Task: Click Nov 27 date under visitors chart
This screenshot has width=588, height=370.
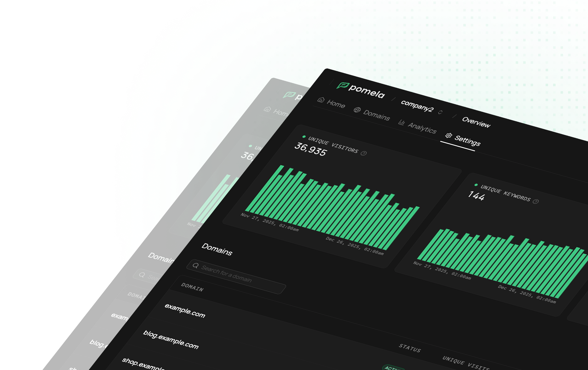Action: coord(269,222)
